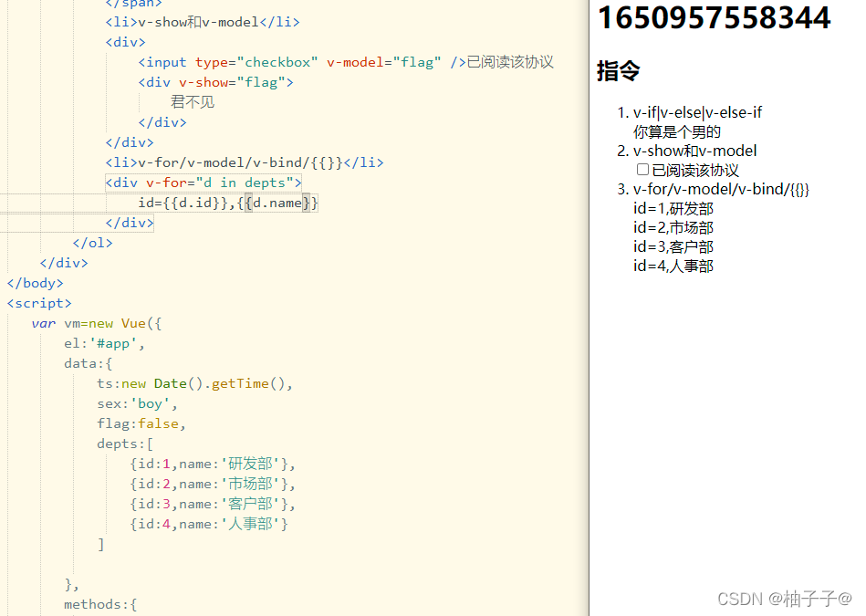
Task: Click list item v-if|v-else|v-else-if
Action: tap(697, 112)
